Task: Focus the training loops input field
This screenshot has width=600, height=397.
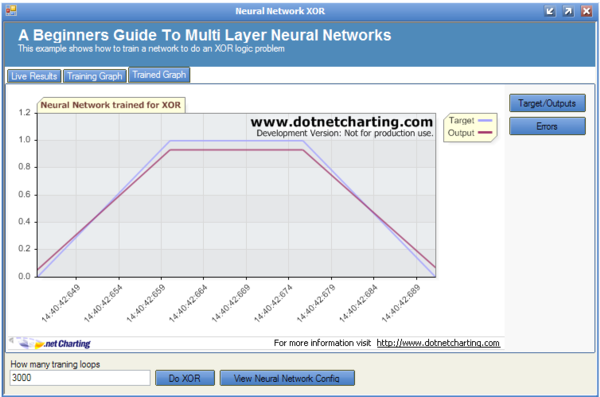Action: tap(80, 378)
